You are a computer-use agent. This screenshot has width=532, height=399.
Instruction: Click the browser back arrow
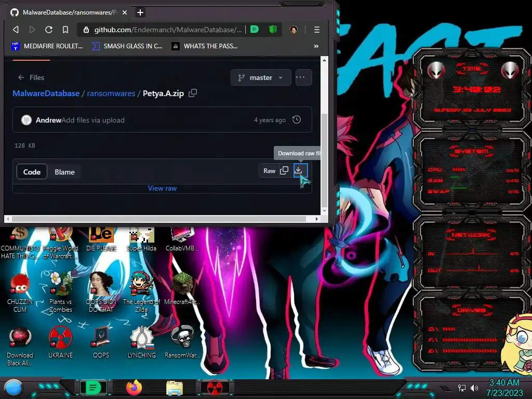[16, 30]
